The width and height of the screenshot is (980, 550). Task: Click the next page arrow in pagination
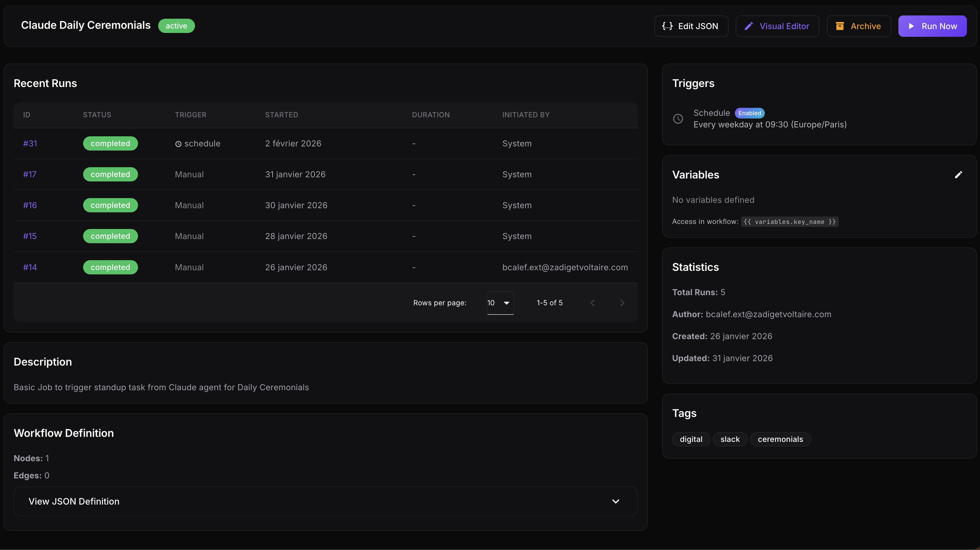click(622, 303)
